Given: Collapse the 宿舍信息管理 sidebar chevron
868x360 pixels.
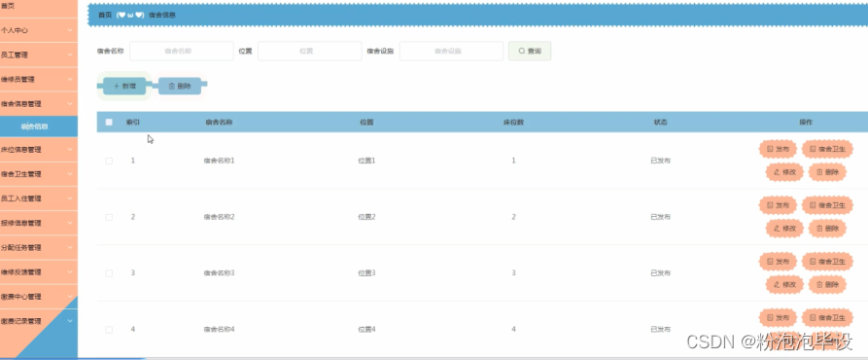Looking at the screenshot, I should (70, 103).
